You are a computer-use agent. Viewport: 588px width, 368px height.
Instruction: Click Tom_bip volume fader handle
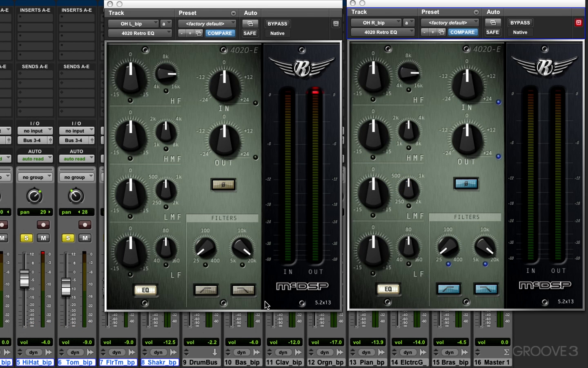point(66,287)
